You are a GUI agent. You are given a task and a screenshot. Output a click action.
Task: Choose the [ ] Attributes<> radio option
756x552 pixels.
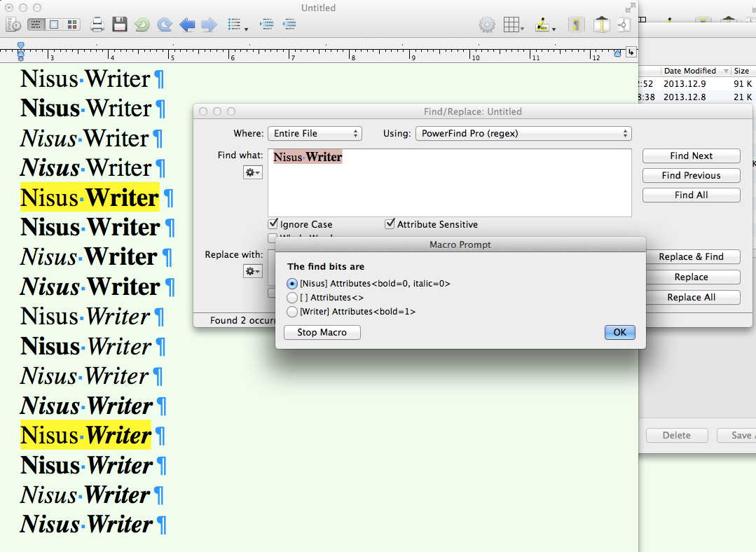pos(293,298)
